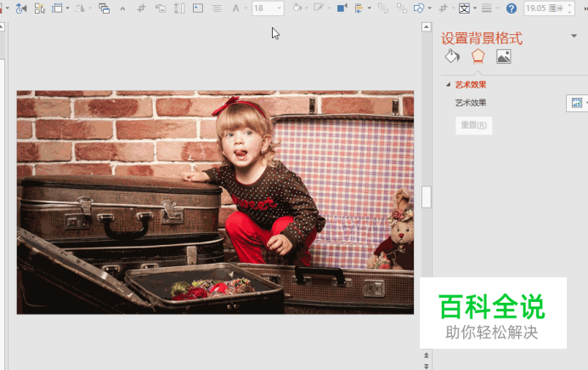Click the text box icon in toolbar
This screenshot has height=370, width=588.
[198, 9]
